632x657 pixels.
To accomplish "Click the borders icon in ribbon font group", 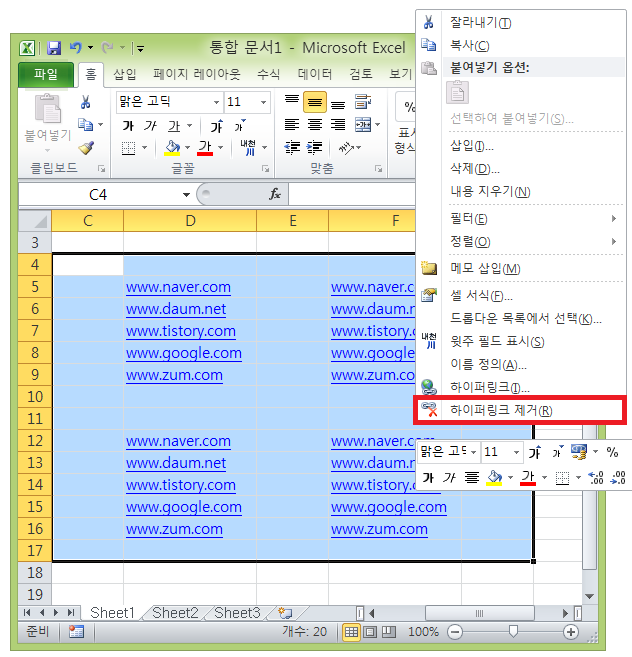I will click(128, 148).
